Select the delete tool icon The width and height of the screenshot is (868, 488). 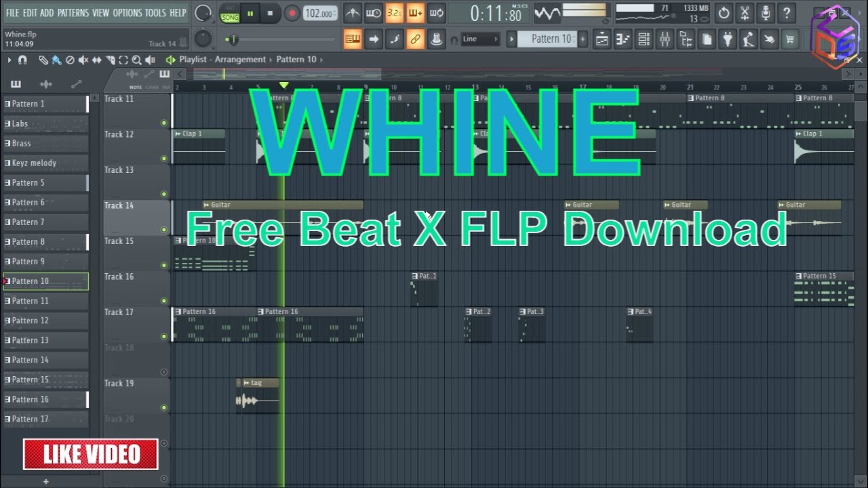tap(70, 60)
